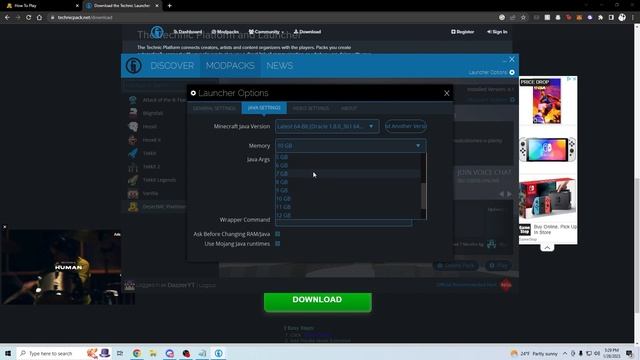Viewport: 640px width, 360px height.
Task: Open the Dashboard link in the navbar
Action: [x=188, y=32]
